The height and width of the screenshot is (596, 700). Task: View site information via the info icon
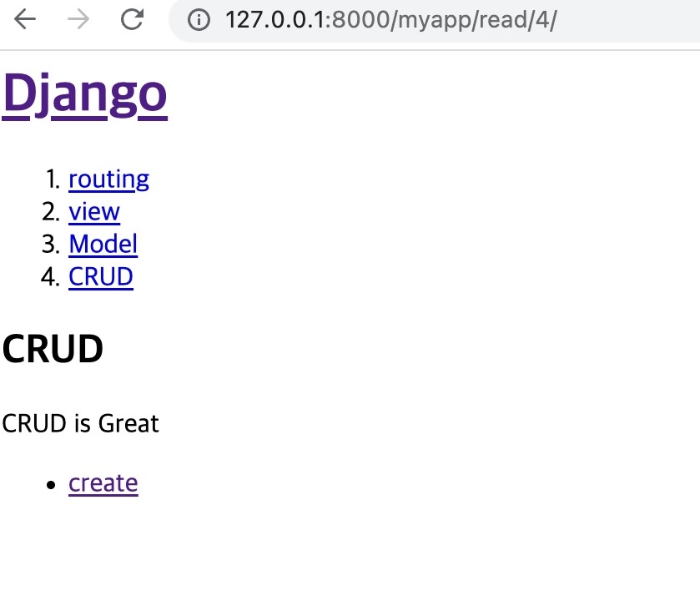click(x=199, y=20)
